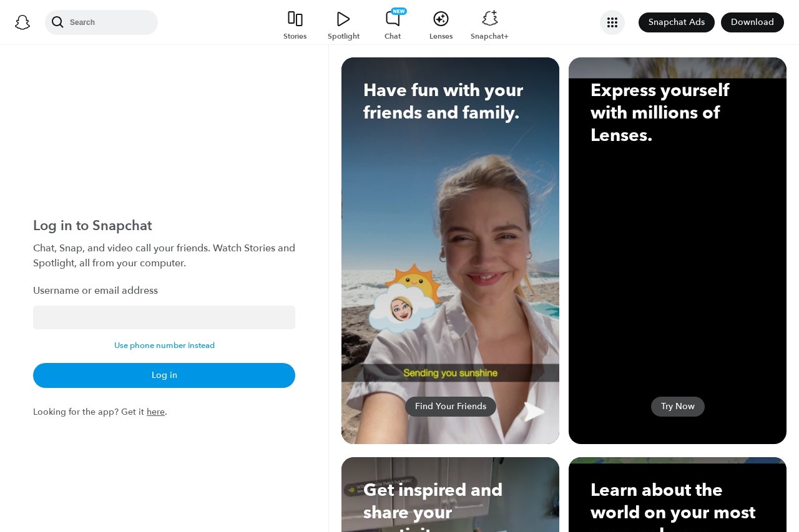Open the Spotlight play icon
Screen dimensions: 799x532
tap(343, 19)
